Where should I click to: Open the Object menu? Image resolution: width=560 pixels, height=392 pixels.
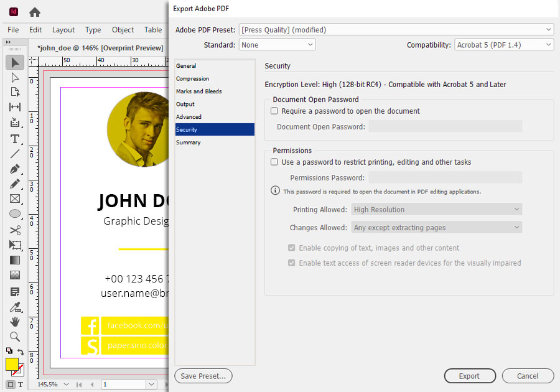point(123,30)
